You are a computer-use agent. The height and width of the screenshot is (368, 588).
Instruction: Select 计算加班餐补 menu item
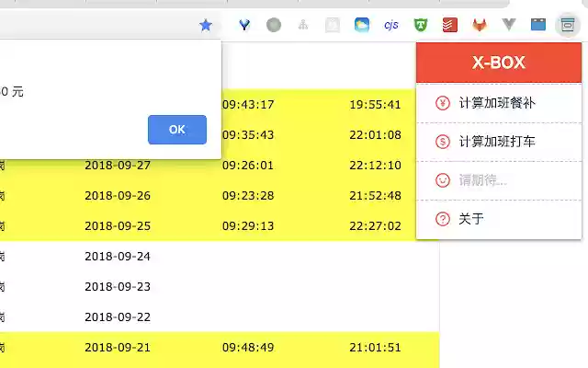[x=496, y=103]
